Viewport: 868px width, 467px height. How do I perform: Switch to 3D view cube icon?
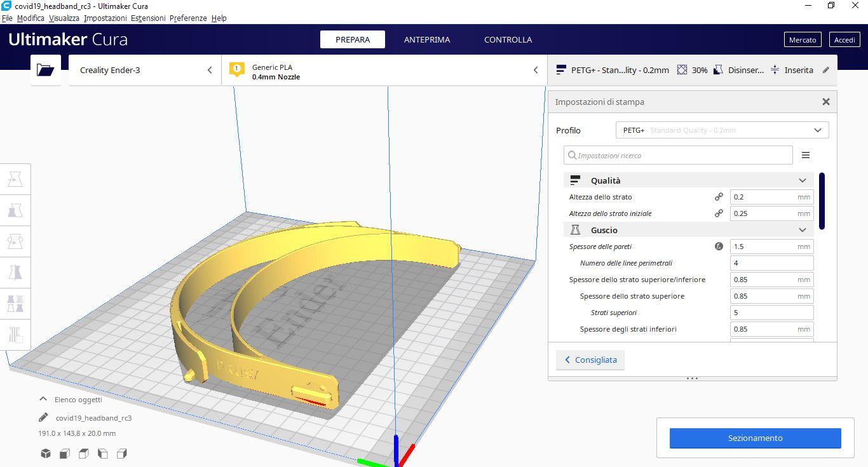[x=46, y=453]
